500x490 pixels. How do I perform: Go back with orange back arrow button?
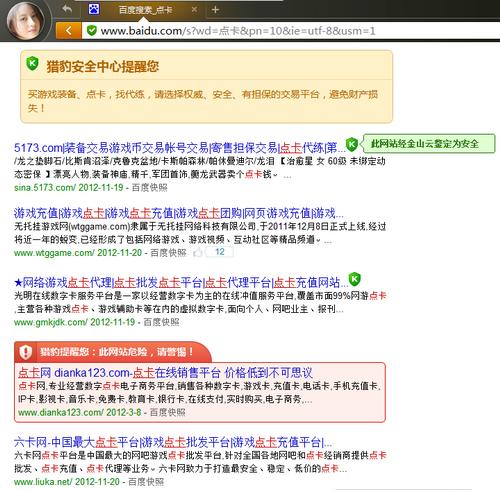click(x=69, y=31)
